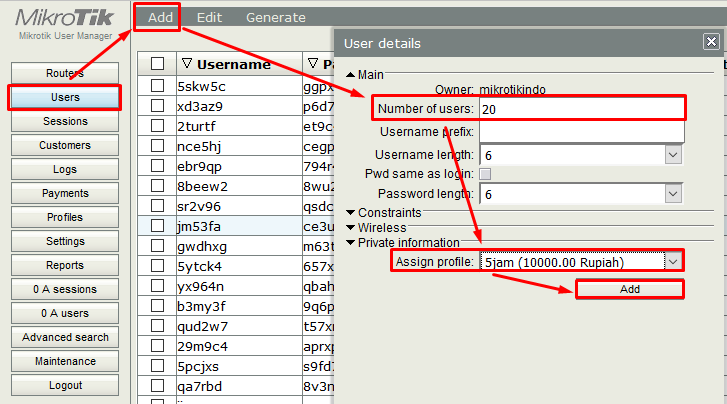Toggle checkbox for user jm53fa

(157, 225)
